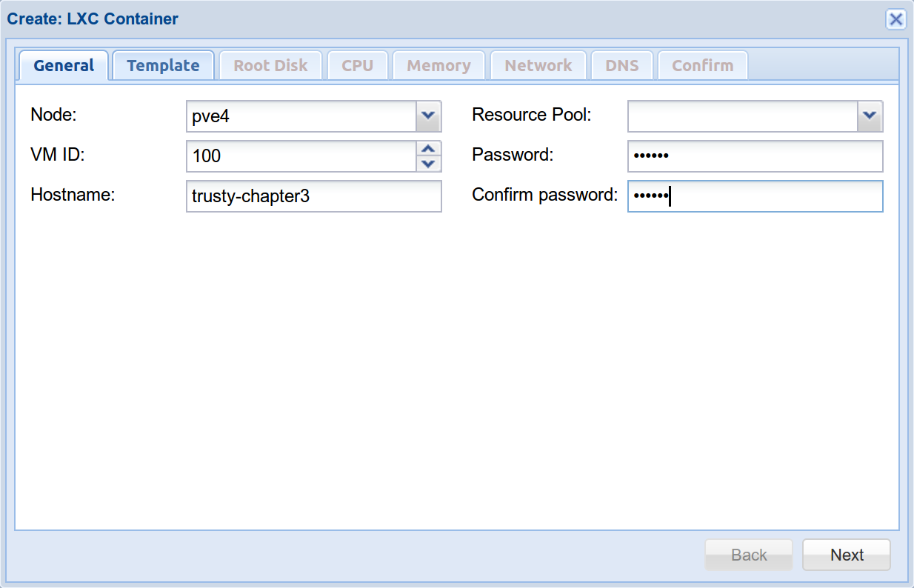Click the Back button
Screen dimensions: 914x588
749,555
